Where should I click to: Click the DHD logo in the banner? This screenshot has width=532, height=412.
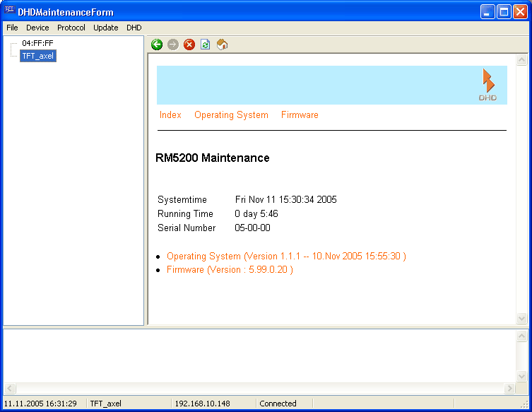pos(488,85)
